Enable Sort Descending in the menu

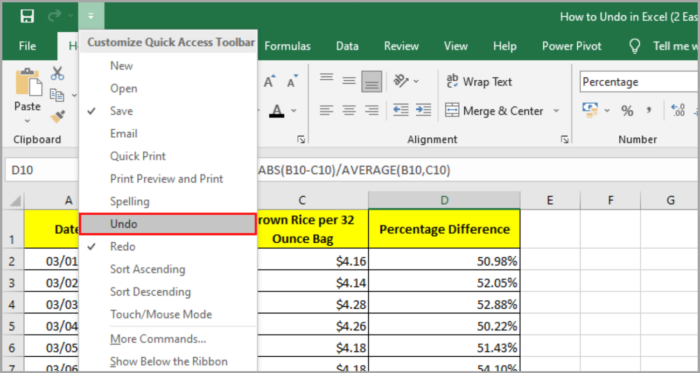[x=168, y=292]
